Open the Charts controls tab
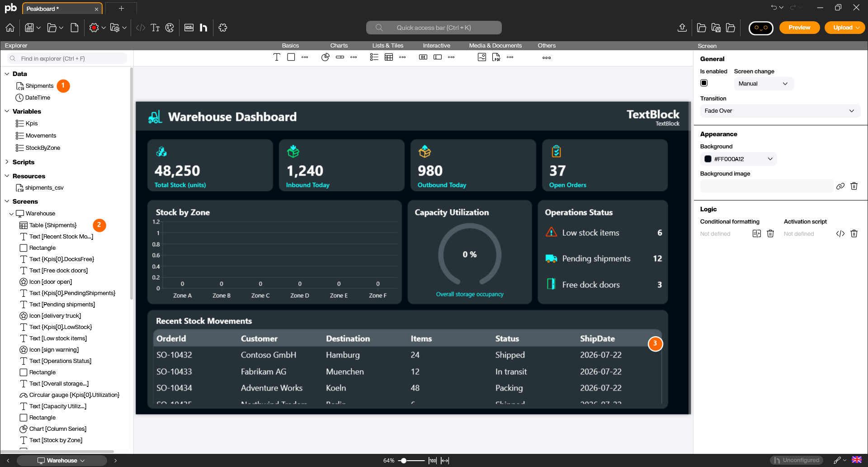868x467 pixels. tap(339, 46)
